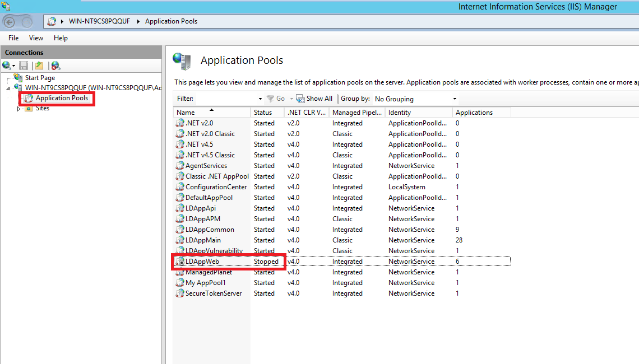Click the Start Page icon in the tree
This screenshot has height=364, width=639.
[x=18, y=78]
